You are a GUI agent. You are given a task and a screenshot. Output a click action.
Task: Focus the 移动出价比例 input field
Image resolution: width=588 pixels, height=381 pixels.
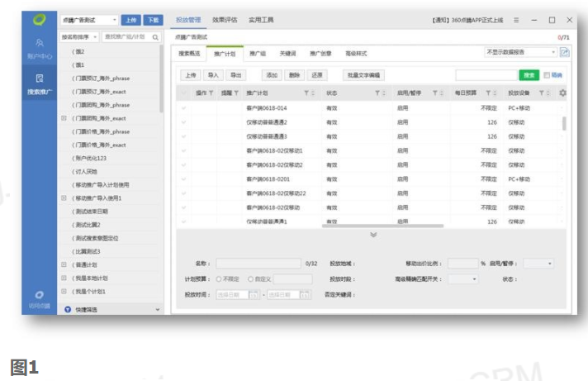tap(462, 264)
